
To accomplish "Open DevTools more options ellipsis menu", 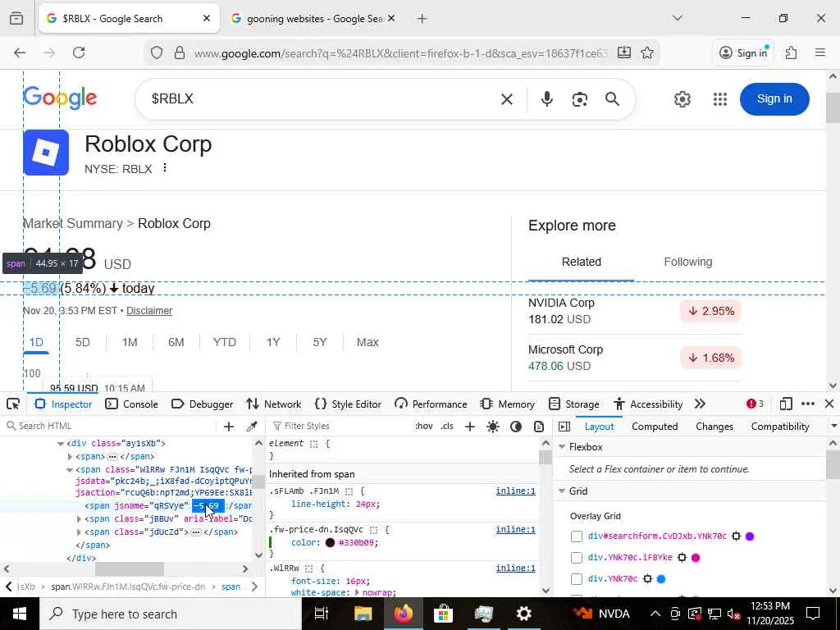I will click(808, 404).
